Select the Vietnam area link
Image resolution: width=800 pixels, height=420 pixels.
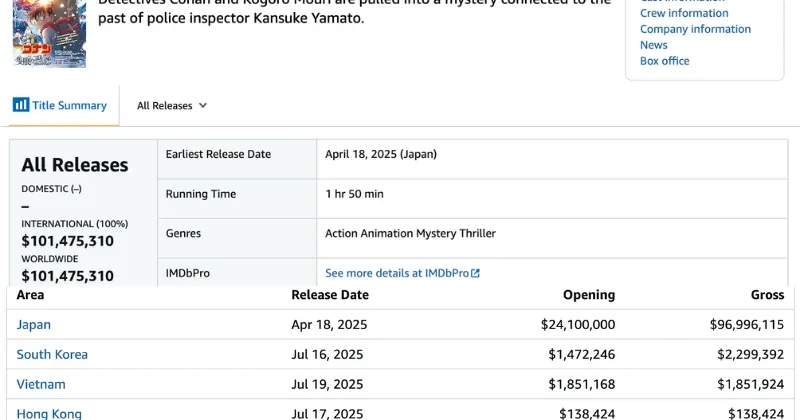tap(41, 384)
